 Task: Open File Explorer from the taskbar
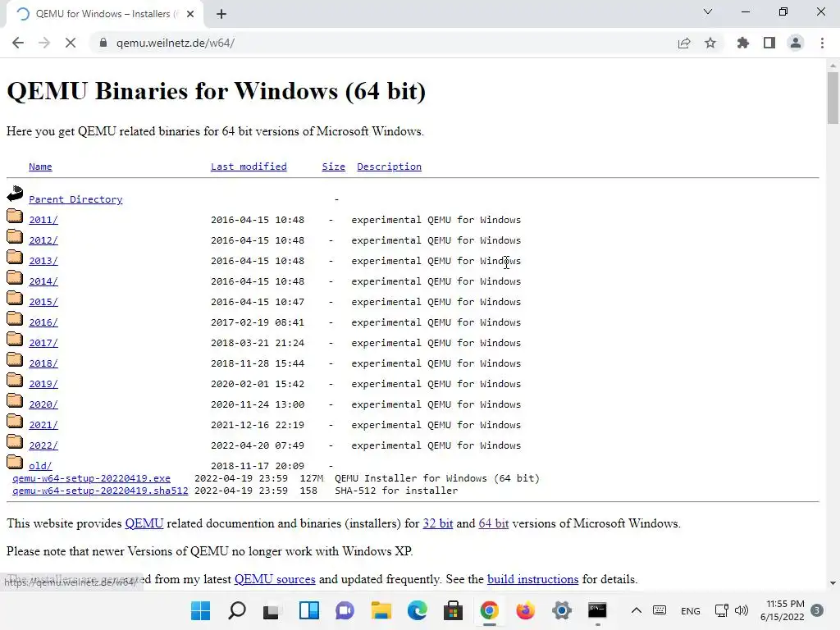coord(381,610)
